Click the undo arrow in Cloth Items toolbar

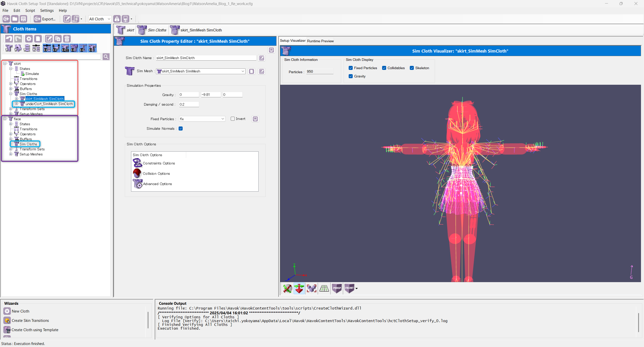tap(9, 39)
